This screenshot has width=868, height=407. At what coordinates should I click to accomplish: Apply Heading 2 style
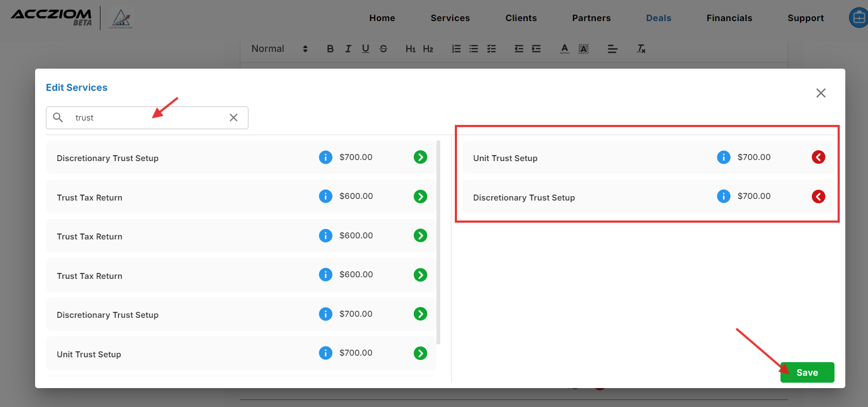click(428, 49)
